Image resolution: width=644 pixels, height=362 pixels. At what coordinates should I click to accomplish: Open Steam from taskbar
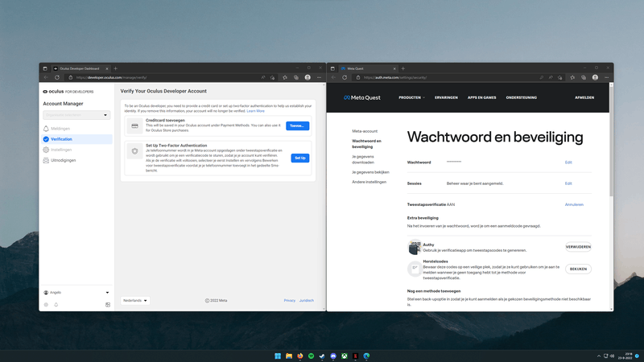coord(322,356)
